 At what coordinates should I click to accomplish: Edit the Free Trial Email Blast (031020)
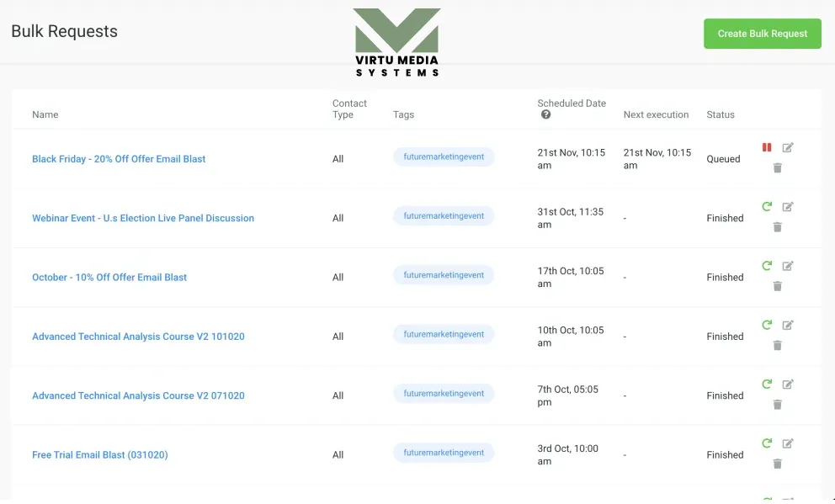pos(788,443)
